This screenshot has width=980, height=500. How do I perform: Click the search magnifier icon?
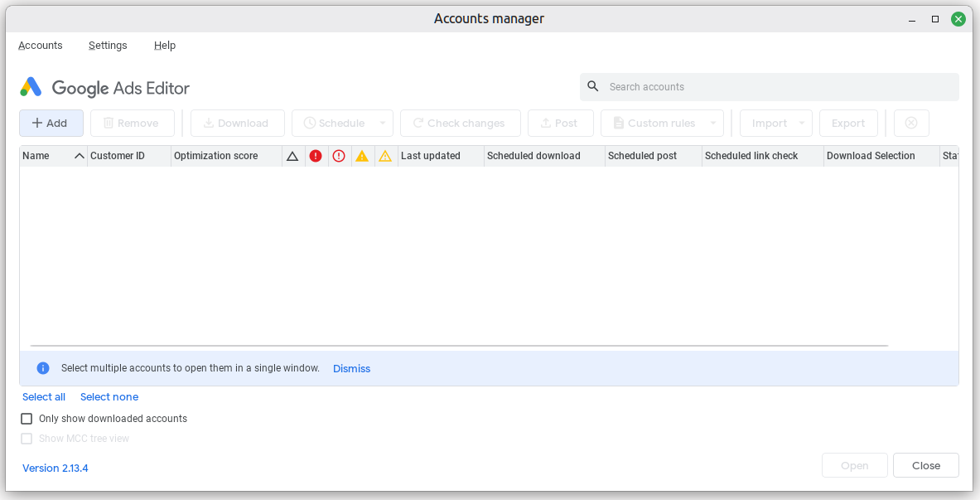point(593,86)
